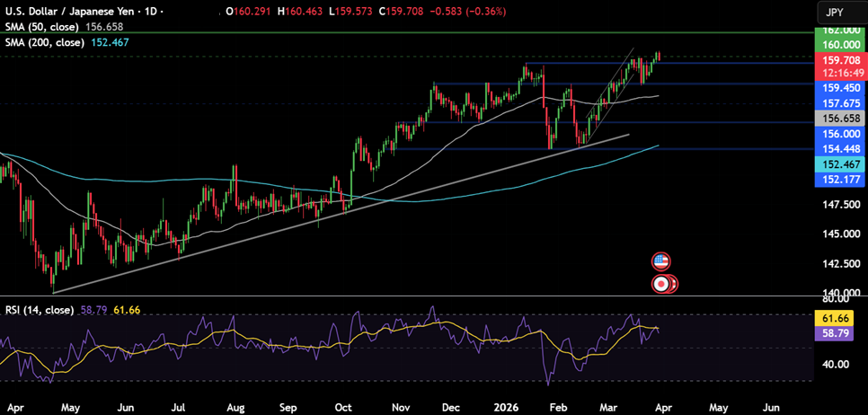
Task: Click the gray 156.658 SMA 50 price label
Action: 839,119
